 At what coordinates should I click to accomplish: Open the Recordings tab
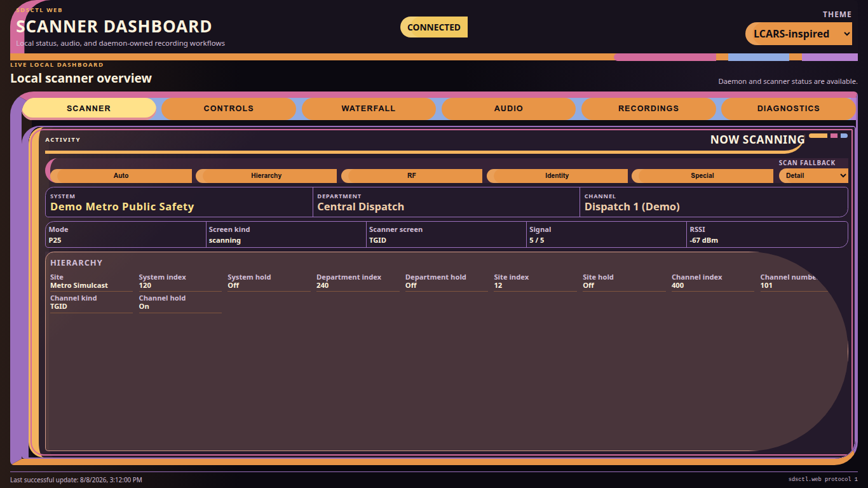click(x=648, y=109)
